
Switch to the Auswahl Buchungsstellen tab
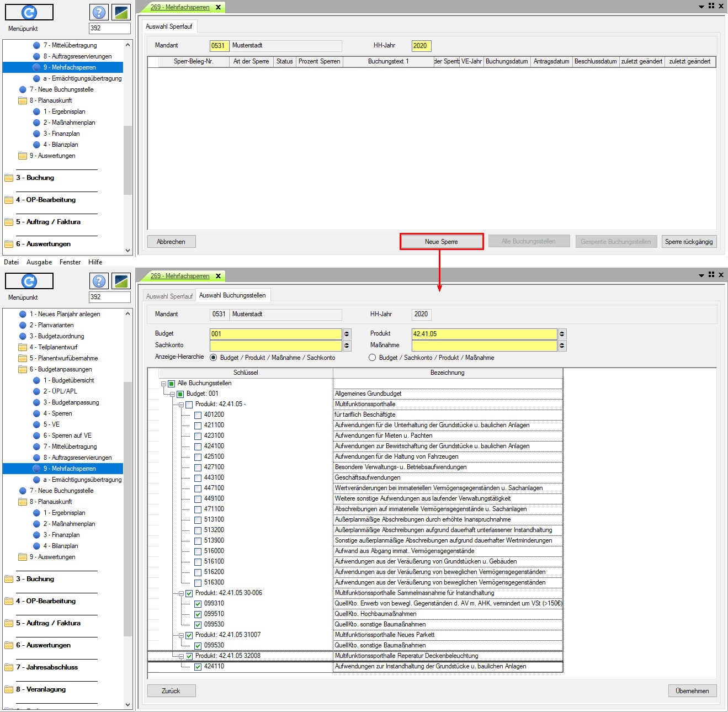(x=232, y=295)
